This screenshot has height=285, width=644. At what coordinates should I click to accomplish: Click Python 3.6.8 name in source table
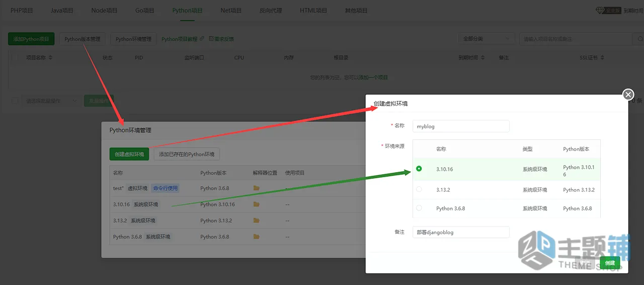coord(451,208)
